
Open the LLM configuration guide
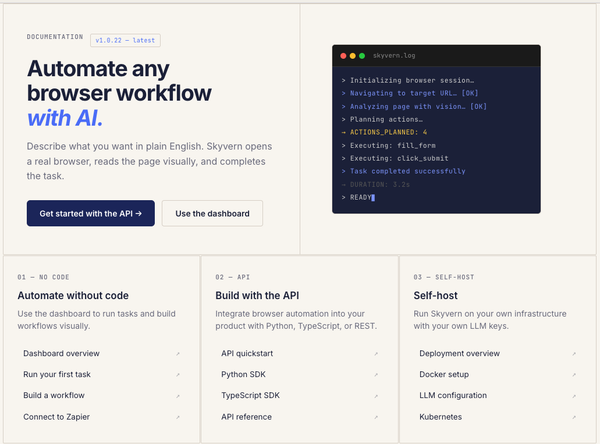(455, 396)
